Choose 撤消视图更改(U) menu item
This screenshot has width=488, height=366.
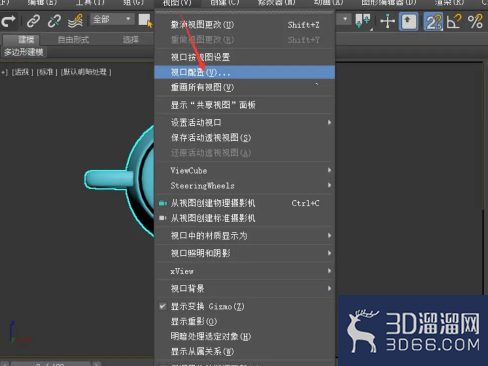[245, 25]
